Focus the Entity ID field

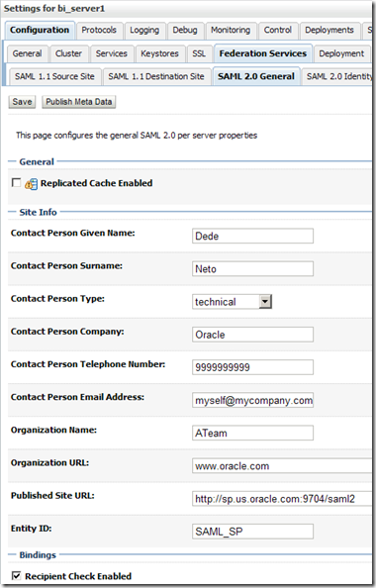252,532
